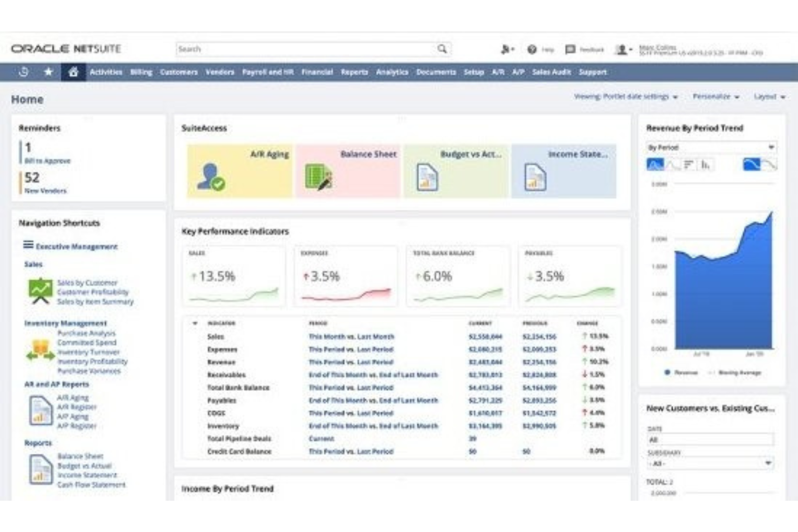Open the Income State... SuiteAccess tile
Viewport: 798px width, 532px height.
click(564, 171)
